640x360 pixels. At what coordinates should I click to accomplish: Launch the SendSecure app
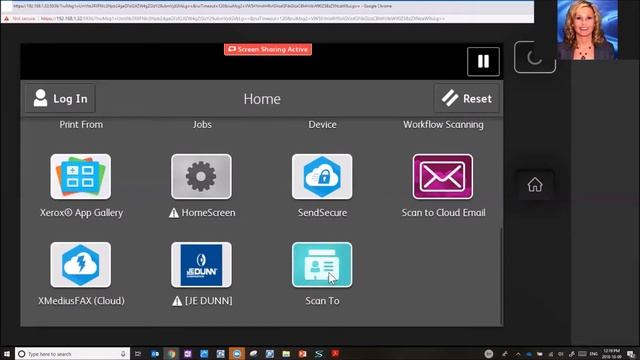322,177
